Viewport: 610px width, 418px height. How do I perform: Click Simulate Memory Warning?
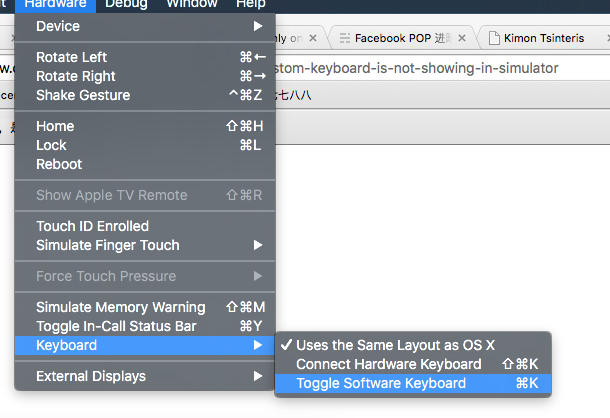tap(120, 307)
